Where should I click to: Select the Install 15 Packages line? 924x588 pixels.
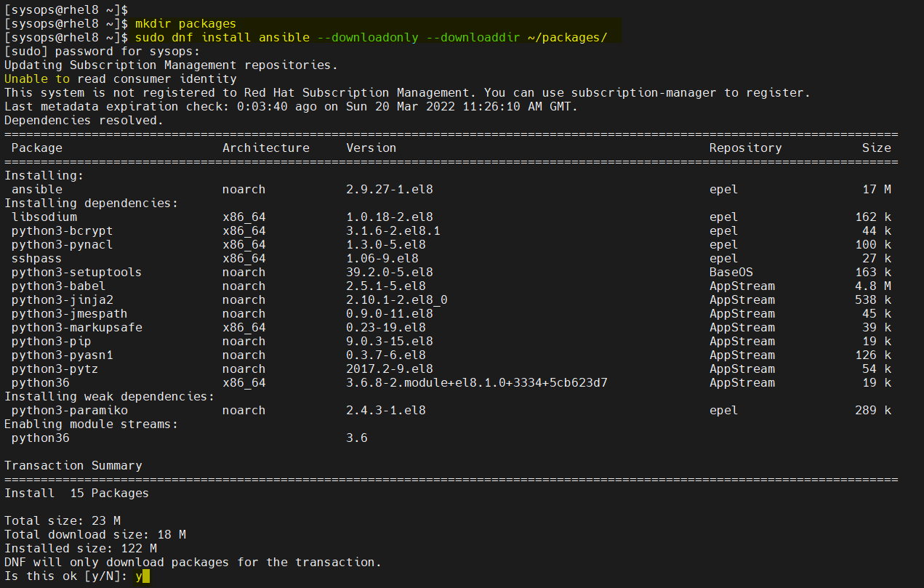76,492
